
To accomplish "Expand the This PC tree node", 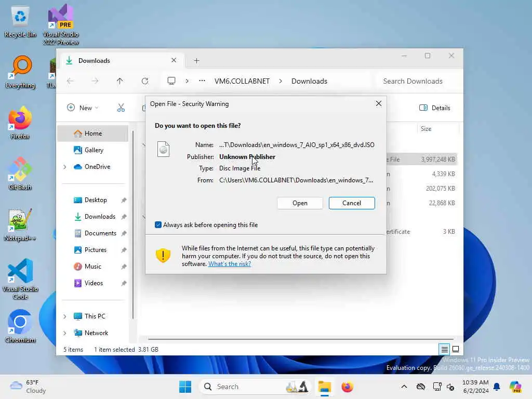I will [x=65, y=316].
